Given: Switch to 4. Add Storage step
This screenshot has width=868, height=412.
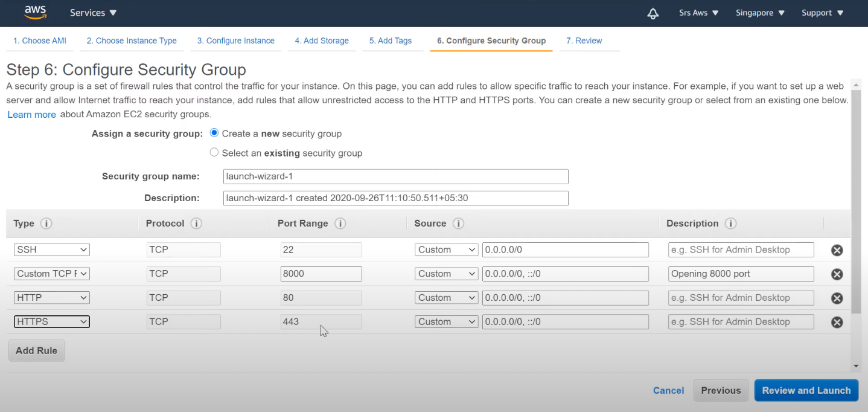Looking at the screenshot, I should pos(322,40).
